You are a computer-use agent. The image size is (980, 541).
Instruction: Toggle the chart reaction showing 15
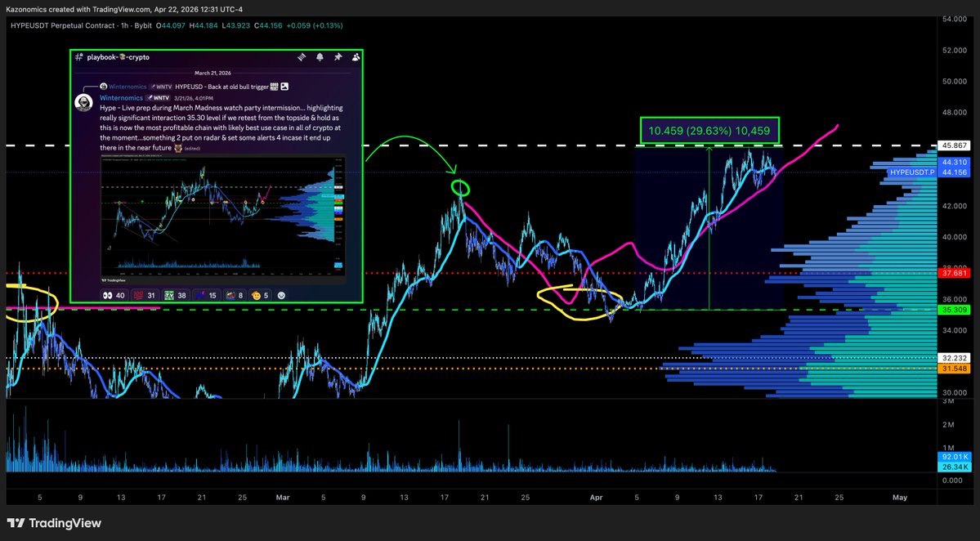206,296
